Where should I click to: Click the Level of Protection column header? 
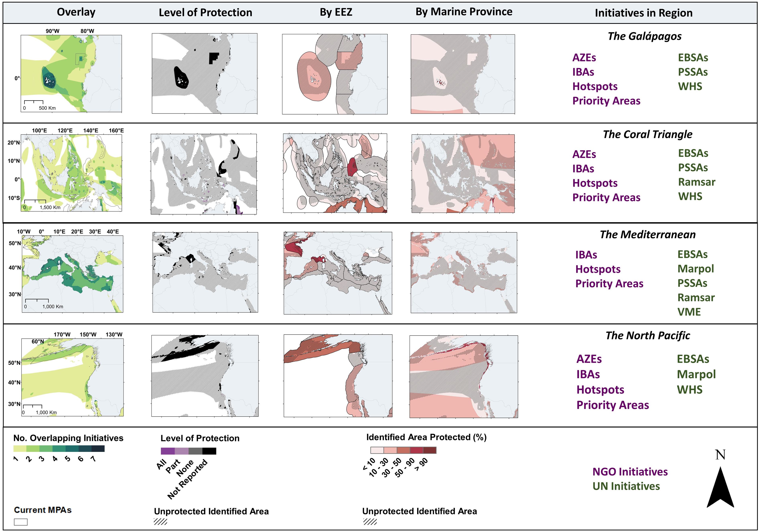pos(205,13)
